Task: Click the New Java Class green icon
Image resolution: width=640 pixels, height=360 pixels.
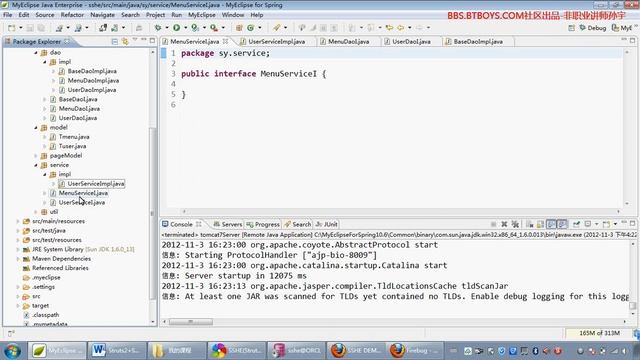Action: [x=251, y=28]
